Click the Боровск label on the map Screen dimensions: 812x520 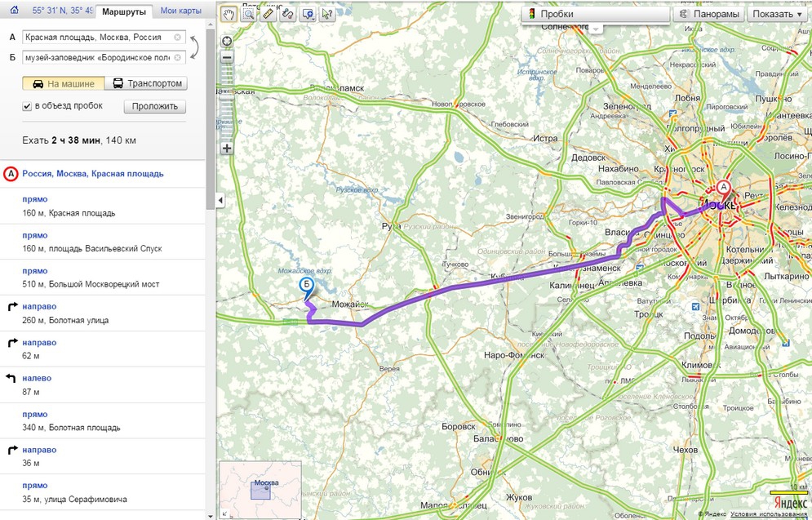coord(459,427)
